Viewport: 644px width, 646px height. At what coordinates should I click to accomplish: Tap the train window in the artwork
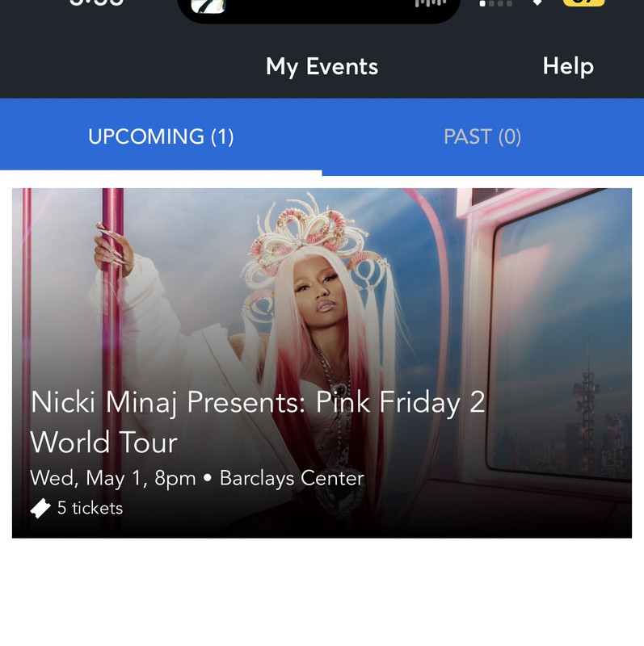(558, 333)
